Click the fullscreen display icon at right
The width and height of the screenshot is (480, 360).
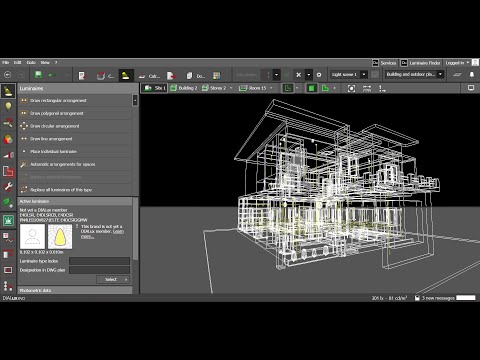tap(471, 88)
